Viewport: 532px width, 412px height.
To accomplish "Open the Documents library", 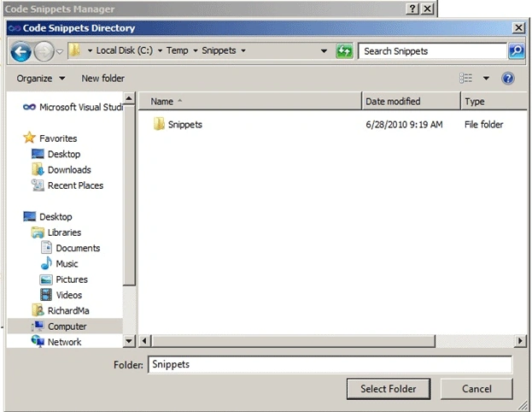I will tap(78, 248).
